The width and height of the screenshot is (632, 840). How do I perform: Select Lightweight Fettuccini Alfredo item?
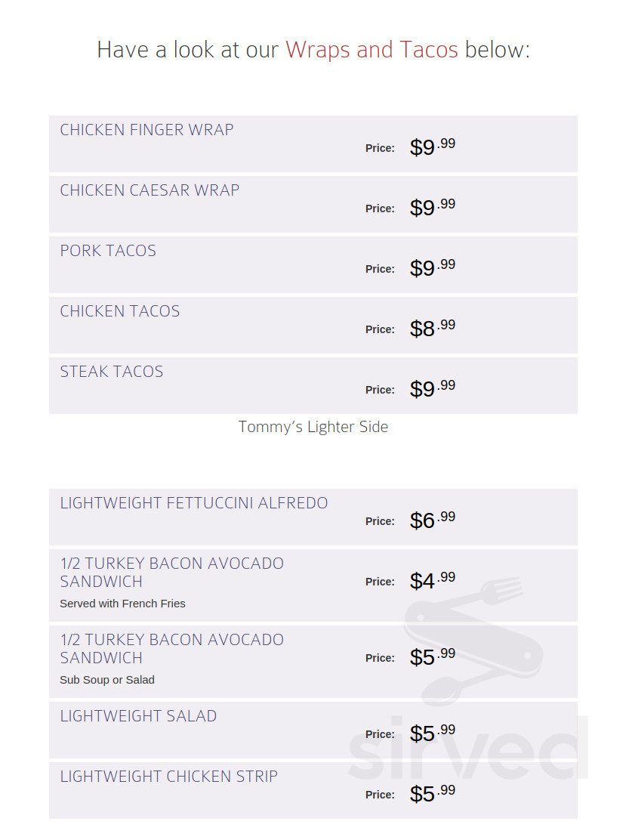[x=313, y=517]
